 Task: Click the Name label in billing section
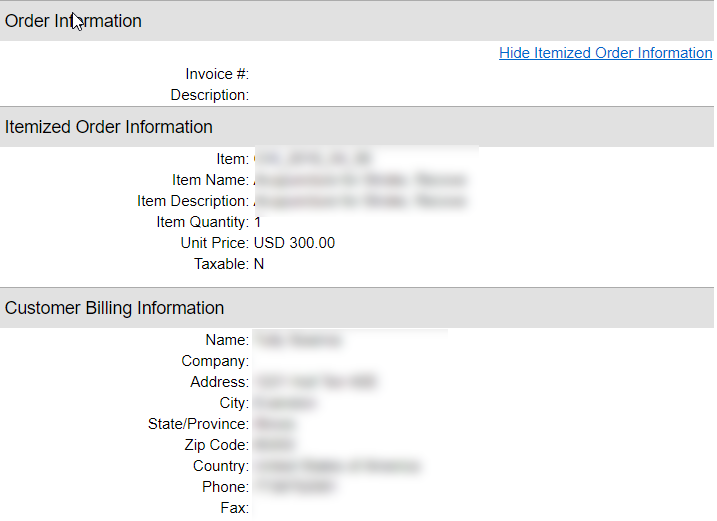click(x=227, y=340)
